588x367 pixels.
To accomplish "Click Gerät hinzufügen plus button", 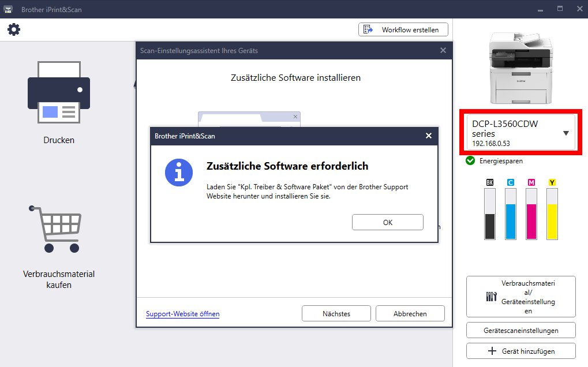I will 521,351.
